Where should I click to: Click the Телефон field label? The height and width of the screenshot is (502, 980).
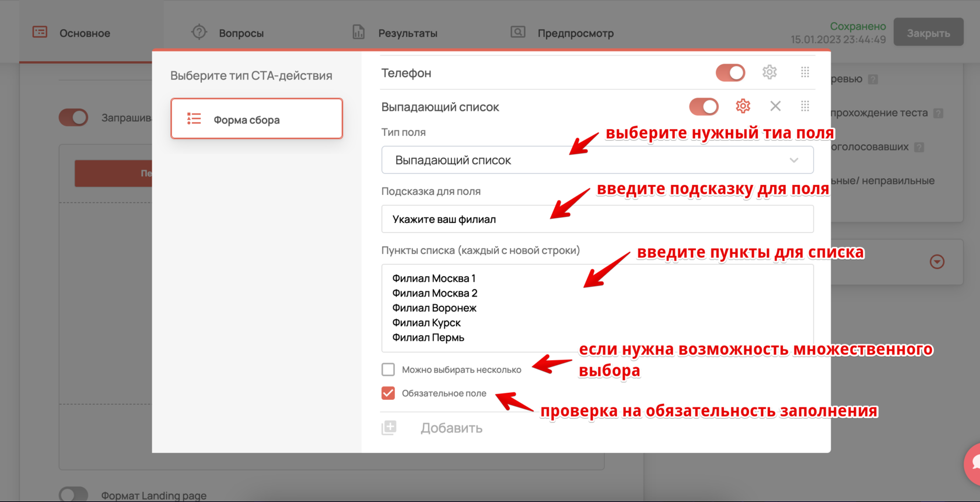(x=406, y=73)
